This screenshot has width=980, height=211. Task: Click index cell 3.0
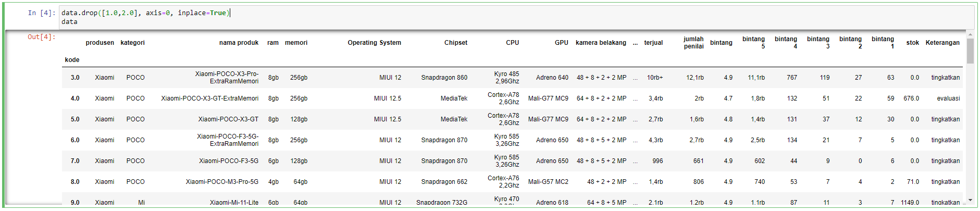75,78
